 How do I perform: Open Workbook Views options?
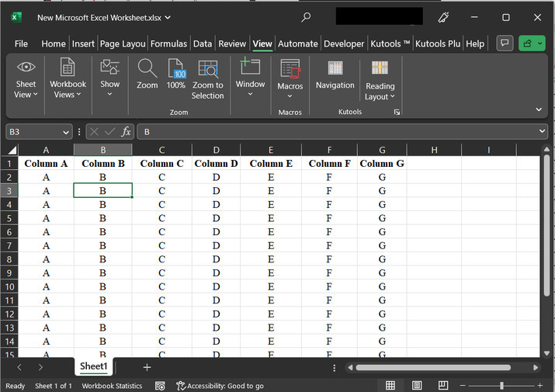click(x=68, y=80)
